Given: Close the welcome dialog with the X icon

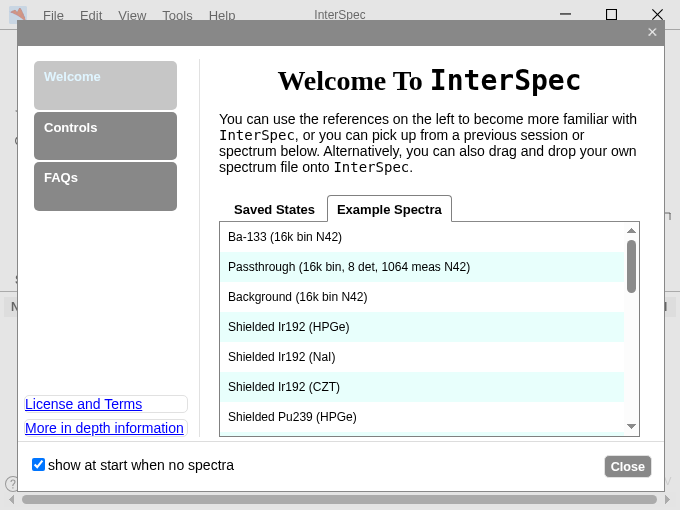Looking at the screenshot, I should coord(652,32).
